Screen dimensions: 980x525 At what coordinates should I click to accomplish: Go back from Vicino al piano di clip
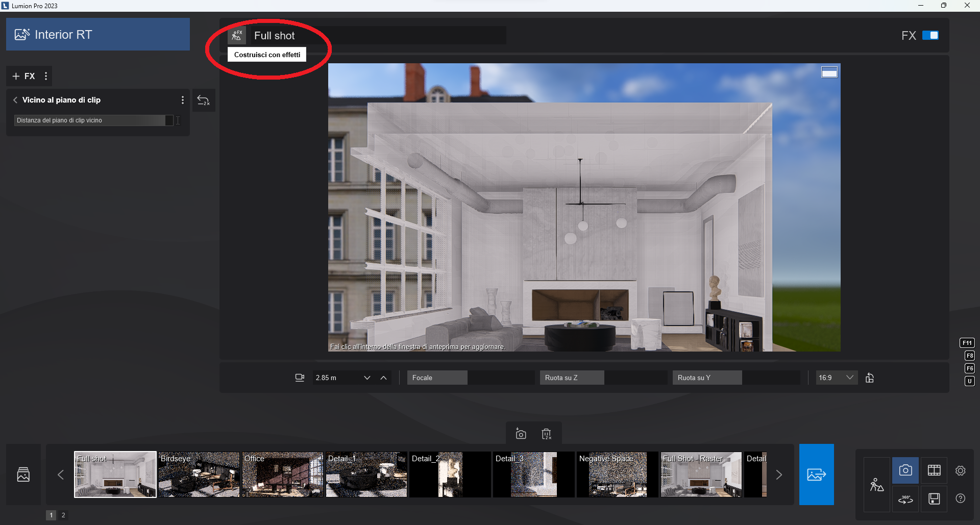[15, 100]
